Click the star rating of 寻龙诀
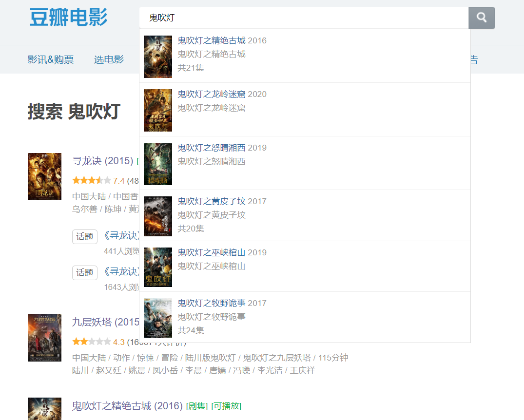 92,180
